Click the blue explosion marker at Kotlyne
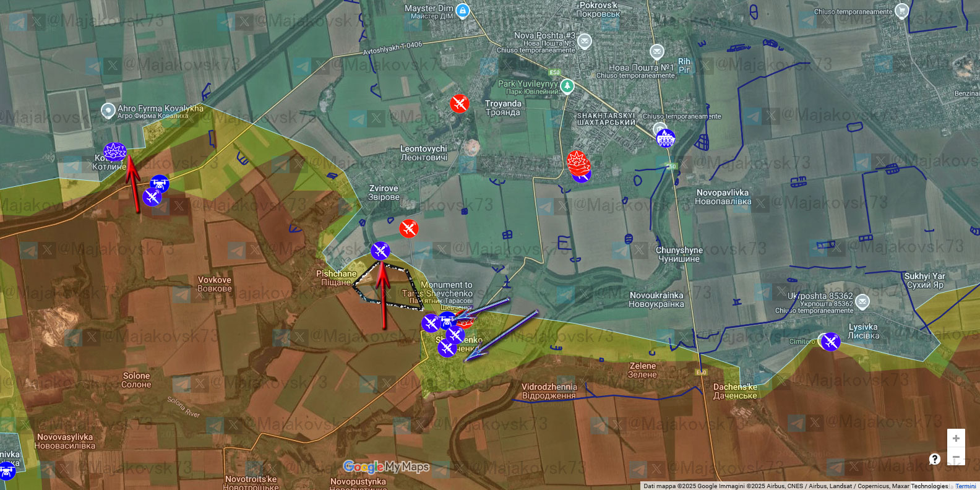The height and width of the screenshot is (490, 980). coord(114,152)
